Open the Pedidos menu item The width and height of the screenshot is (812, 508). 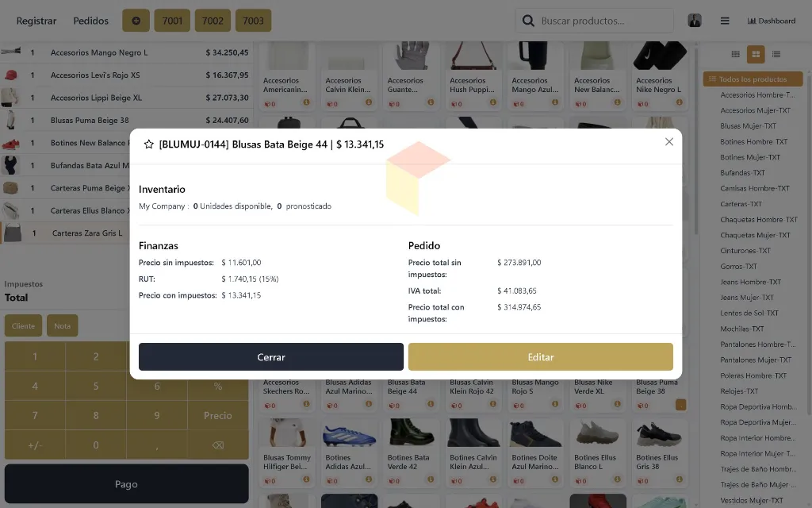click(90, 21)
